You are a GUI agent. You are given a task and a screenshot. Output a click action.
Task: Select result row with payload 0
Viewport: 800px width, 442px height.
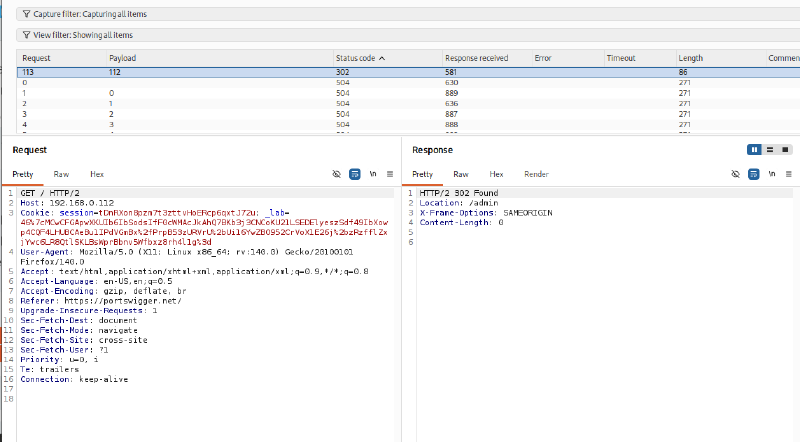click(x=408, y=93)
